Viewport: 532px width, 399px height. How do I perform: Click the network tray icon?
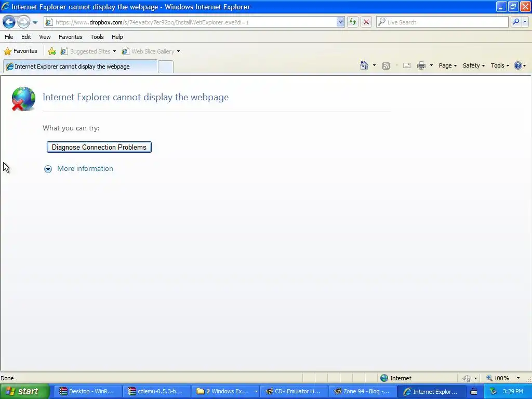[493, 392]
